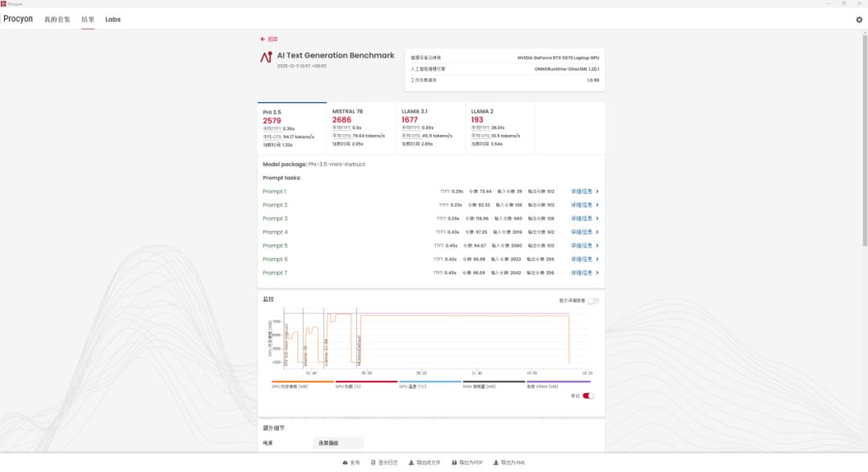Viewport: 868px width, 472px height.
Task: Click inside the monitoring line chart
Action: coord(435,338)
